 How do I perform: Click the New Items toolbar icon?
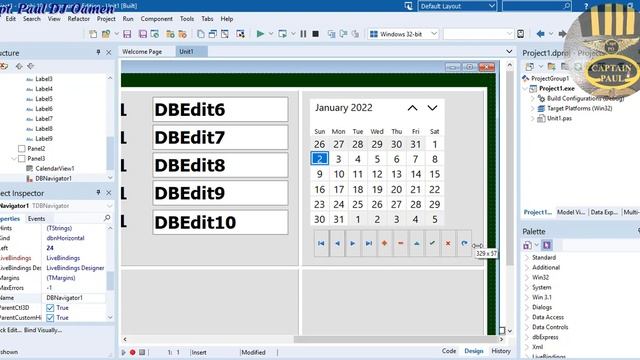93,34
